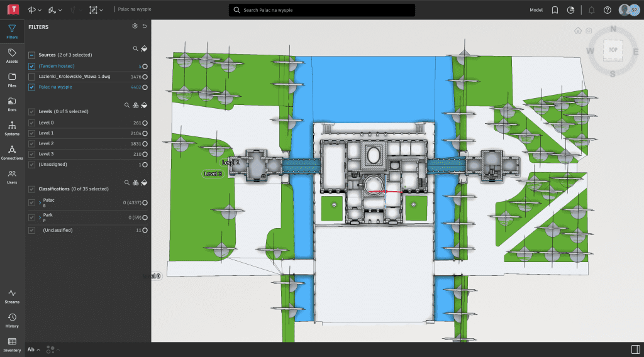Viewport: 644px width, 357px height.
Task: Click the Classifications group-by icon
Action: point(136,183)
